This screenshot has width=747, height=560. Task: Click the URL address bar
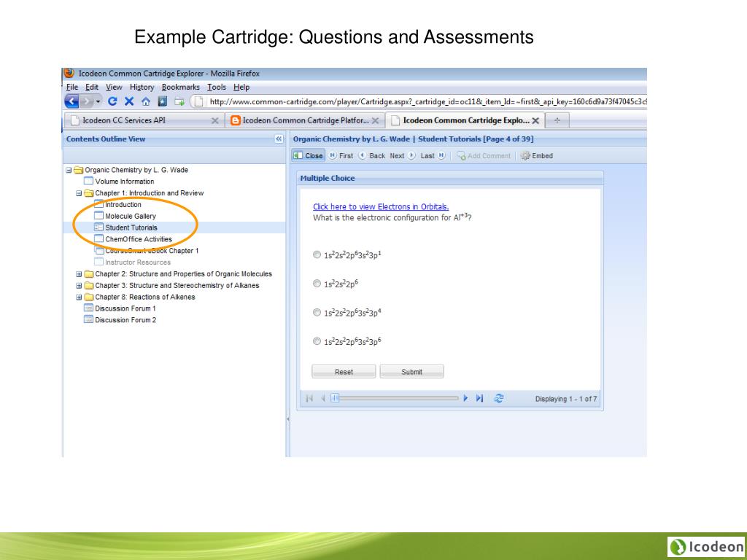point(419,101)
